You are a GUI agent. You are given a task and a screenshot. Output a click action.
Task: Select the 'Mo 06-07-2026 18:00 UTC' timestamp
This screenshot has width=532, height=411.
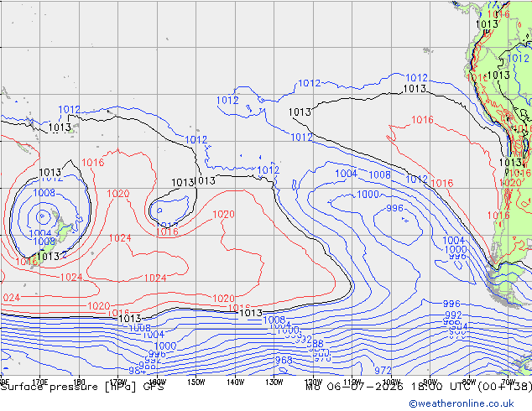(x=389, y=387)
